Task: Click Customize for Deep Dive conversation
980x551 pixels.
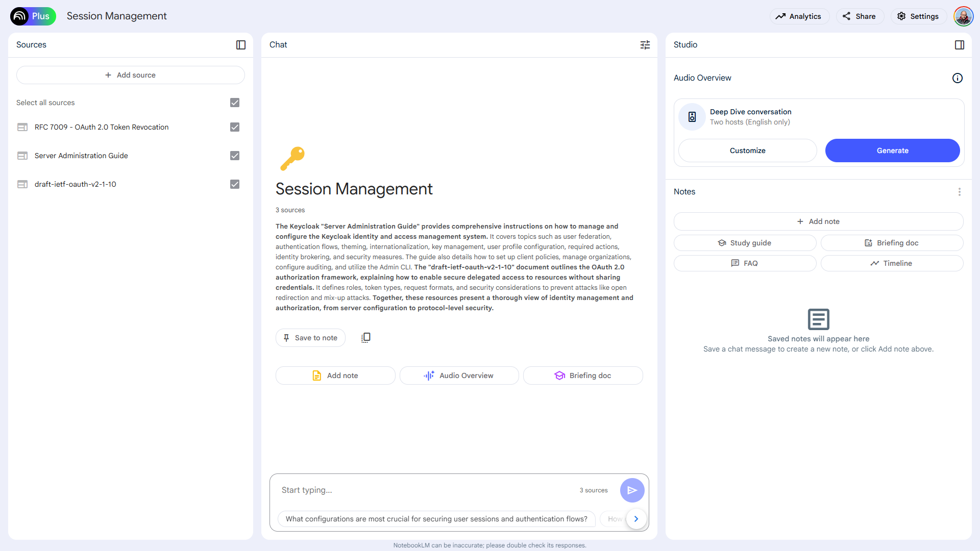Action: [x=747, y=151]
